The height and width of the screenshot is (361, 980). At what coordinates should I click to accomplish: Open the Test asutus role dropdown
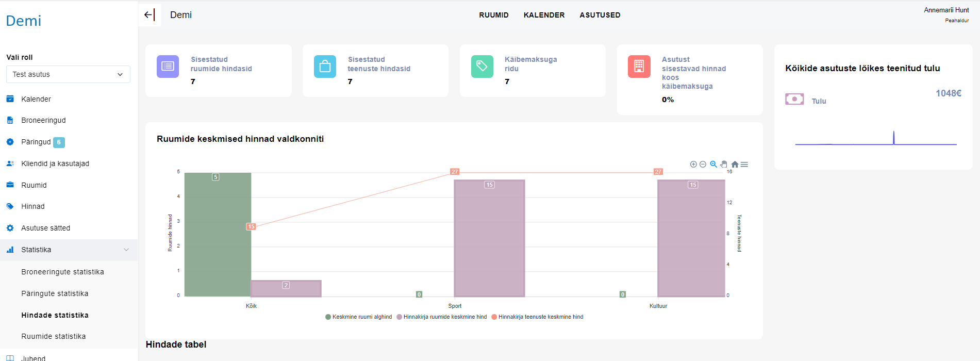[68, 74]
